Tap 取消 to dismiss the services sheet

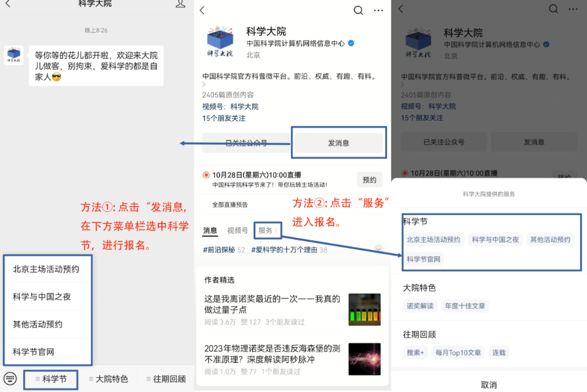tap(489, 384)
